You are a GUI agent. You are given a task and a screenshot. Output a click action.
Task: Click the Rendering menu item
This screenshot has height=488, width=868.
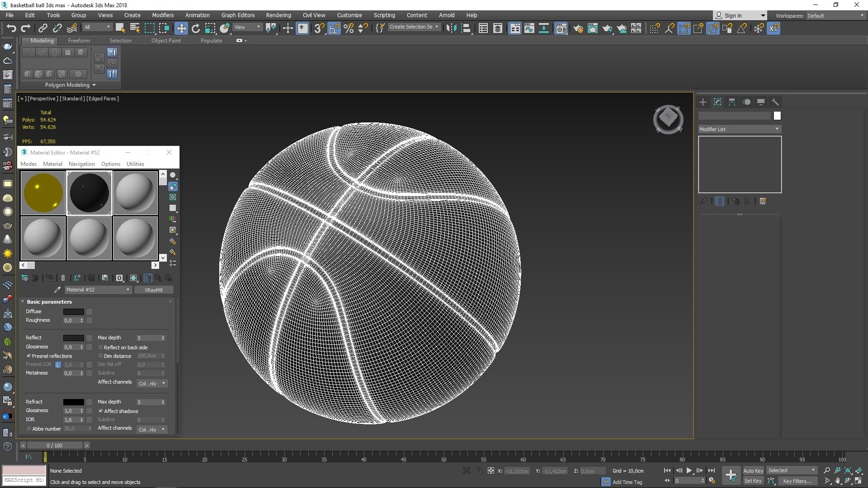(279, 15)
